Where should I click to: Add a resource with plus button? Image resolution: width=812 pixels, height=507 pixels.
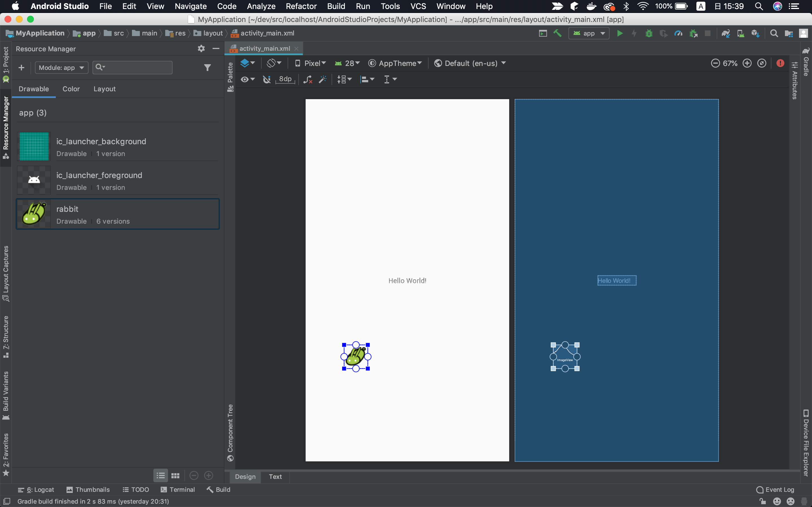[21, 68]
